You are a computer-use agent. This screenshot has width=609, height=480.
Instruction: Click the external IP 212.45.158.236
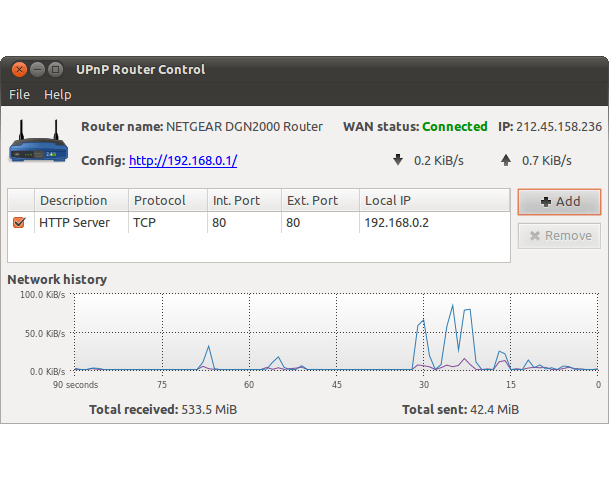(559, 127)
